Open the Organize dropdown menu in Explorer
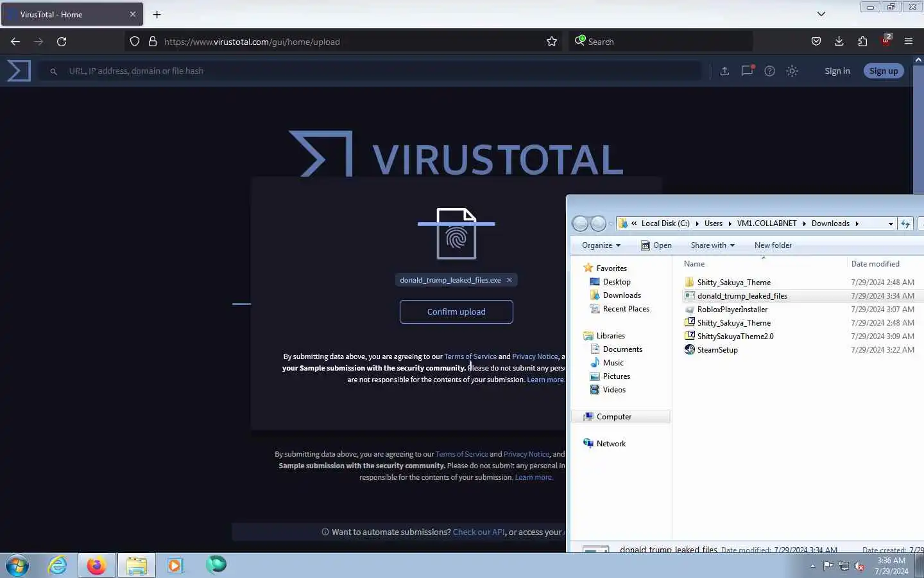 coord(601,245)
